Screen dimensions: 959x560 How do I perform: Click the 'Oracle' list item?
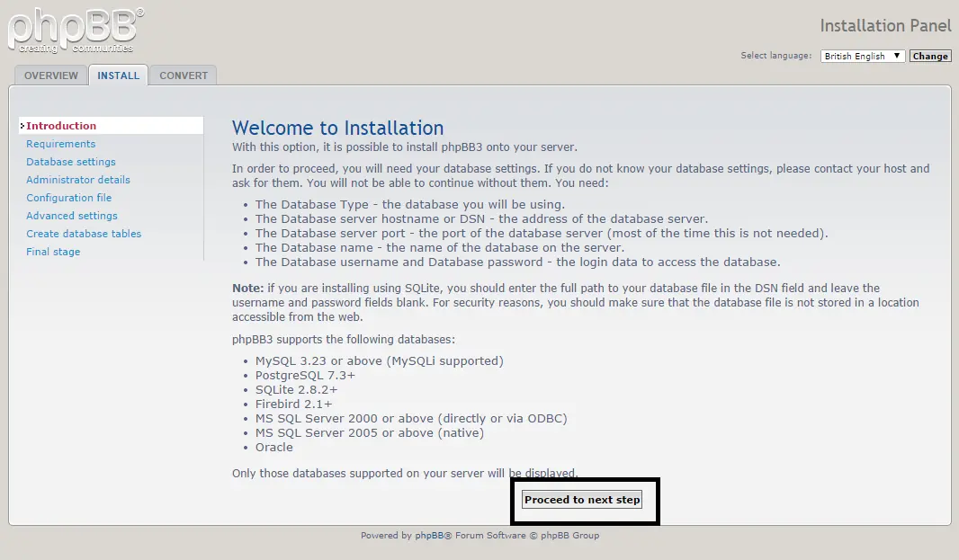coord(274,447)
